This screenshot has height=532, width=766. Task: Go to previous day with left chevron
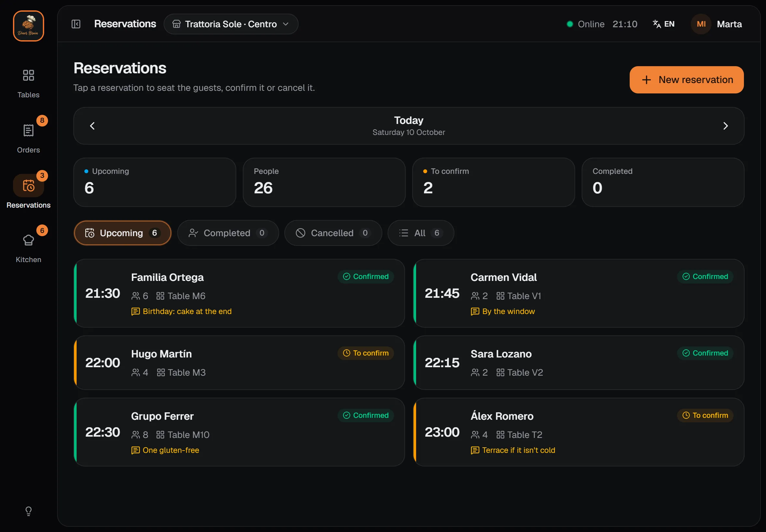[93, 126]
